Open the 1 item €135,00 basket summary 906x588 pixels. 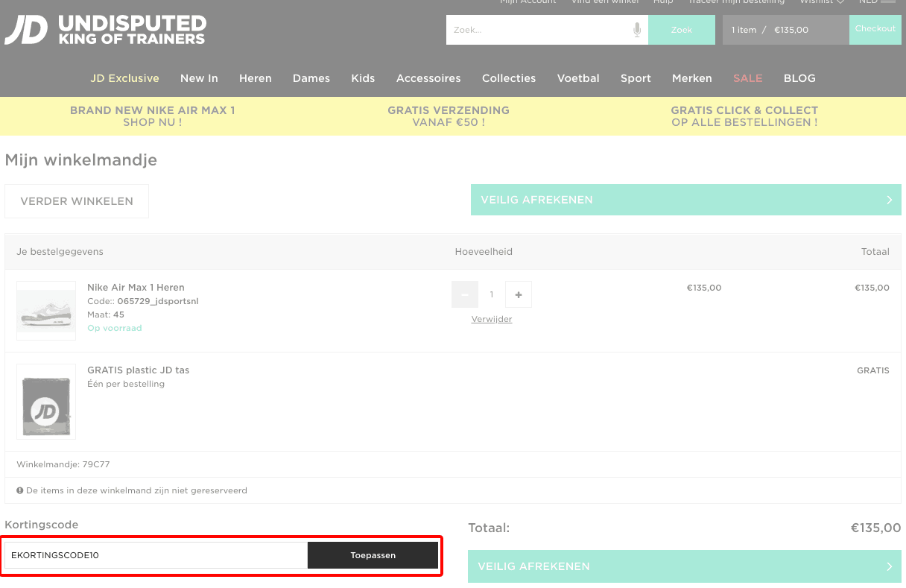pyautogui.click(x=786, y=30)
